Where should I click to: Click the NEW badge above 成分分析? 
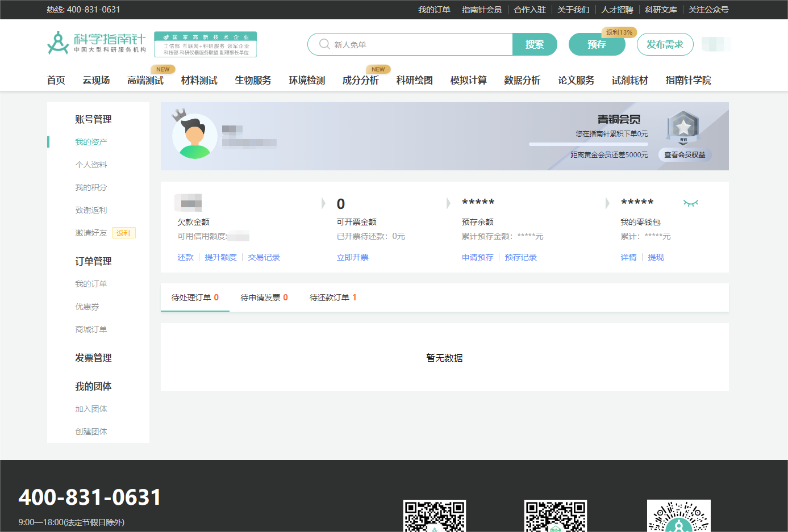click(378, 69)
